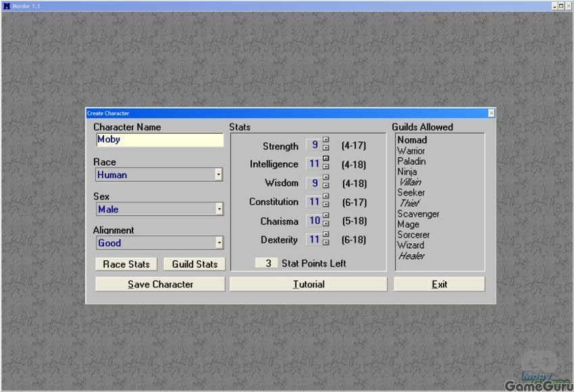Increase Strength with its upper stepper button

coord(325,139)
